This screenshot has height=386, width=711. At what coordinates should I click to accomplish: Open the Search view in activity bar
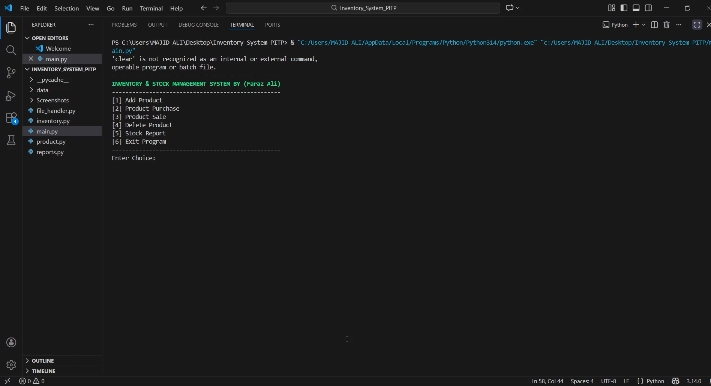coord(11,50)
